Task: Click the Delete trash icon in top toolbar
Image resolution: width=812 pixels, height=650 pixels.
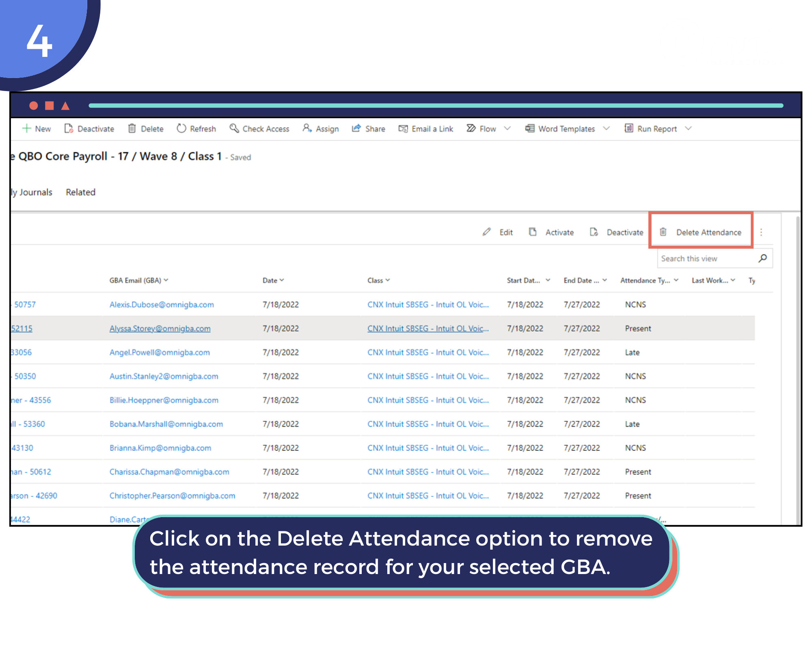Action: coord(132,128)
